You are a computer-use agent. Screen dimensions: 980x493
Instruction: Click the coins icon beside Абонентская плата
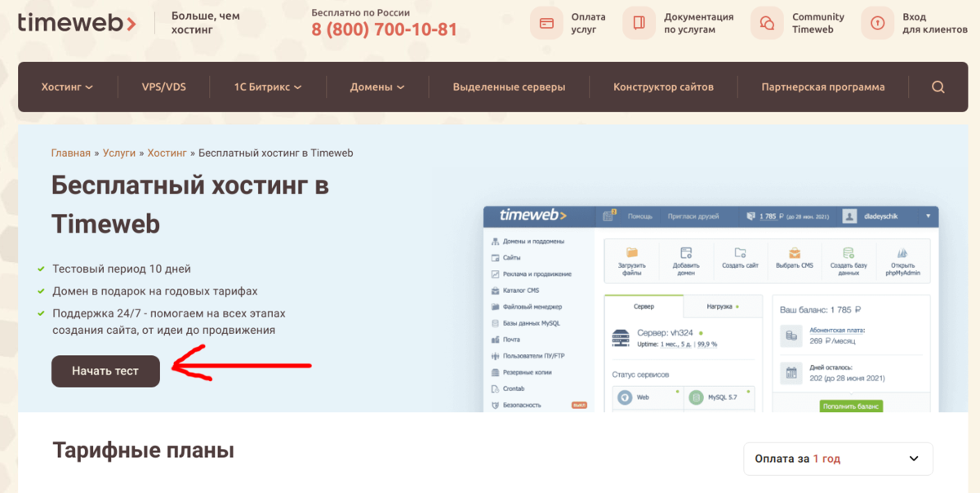[791, 335]
